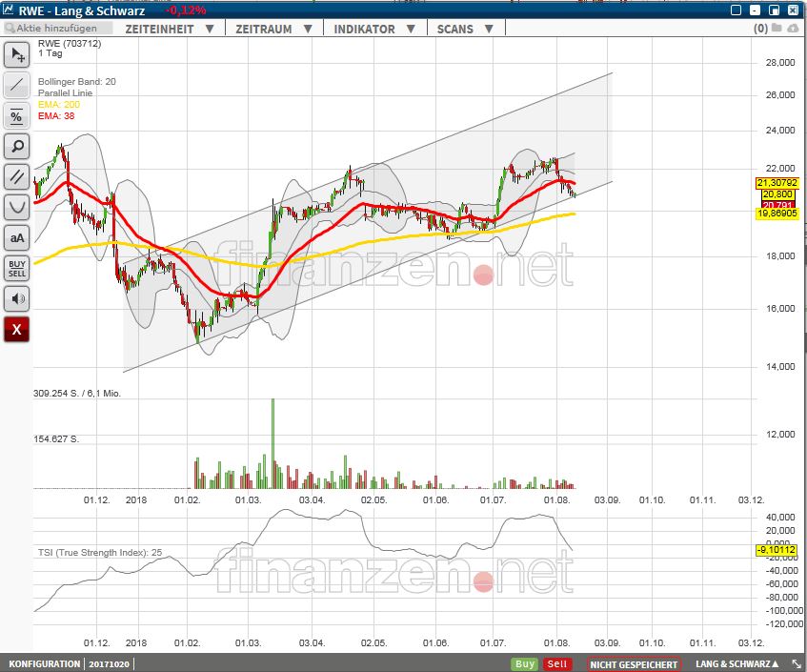Click the red Sell button
This screenshot has height=672, width=807.
pyautogui.click(x=556, y=663)
